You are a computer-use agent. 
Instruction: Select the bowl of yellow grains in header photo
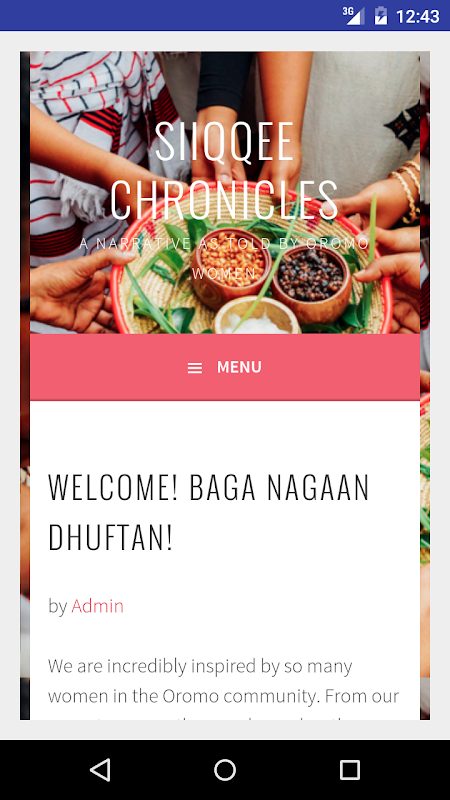click(231, 267)
